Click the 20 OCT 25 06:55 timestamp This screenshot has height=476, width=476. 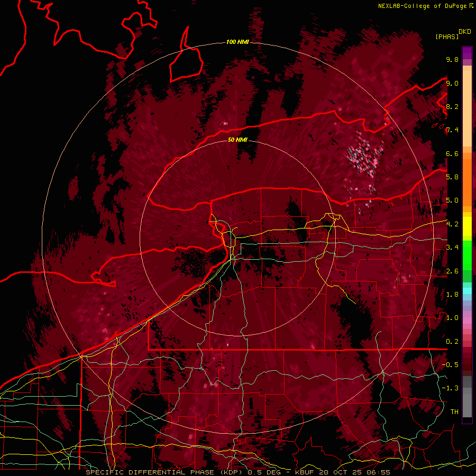(x=354, y=472)
